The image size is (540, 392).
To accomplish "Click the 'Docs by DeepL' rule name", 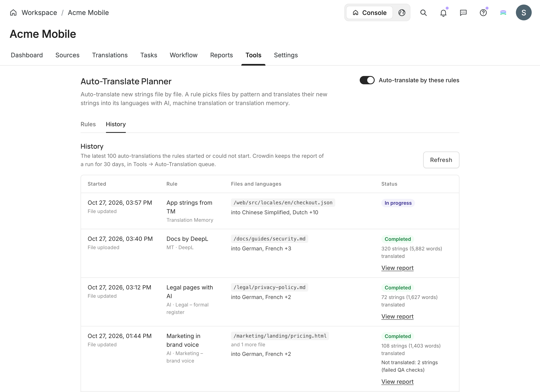I will click(x=187, y=239).
